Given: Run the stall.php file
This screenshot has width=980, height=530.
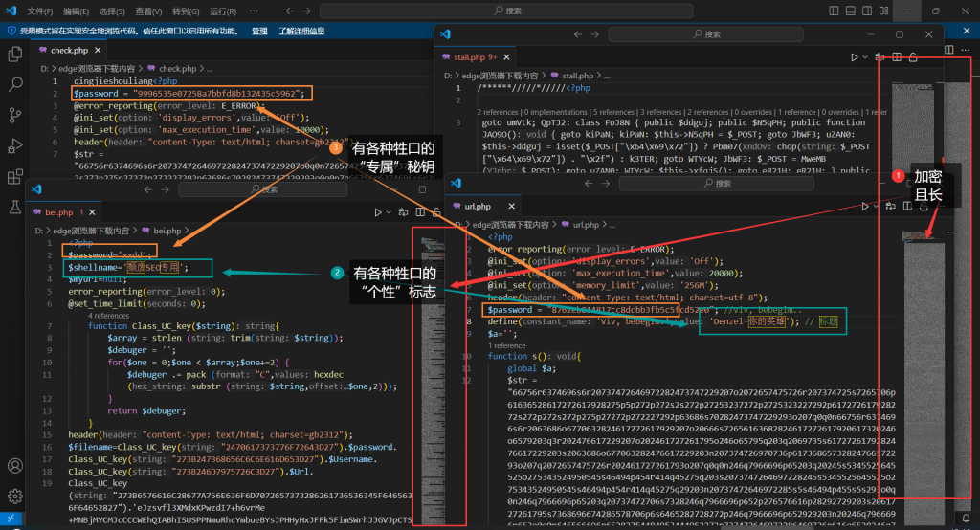Looking at the screenshot, I should click(854, 56).
